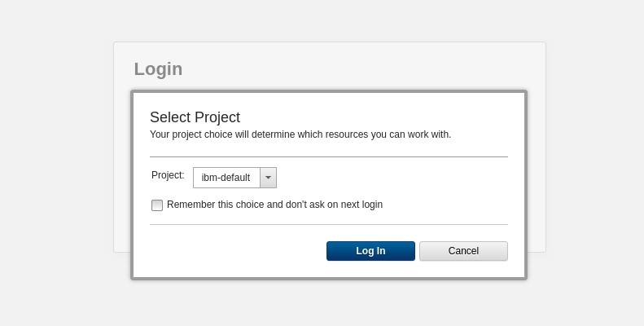This screenshot has height=326, width=644.
Task: Enable the Remember this choice checkbox
Action: (157, 205)
